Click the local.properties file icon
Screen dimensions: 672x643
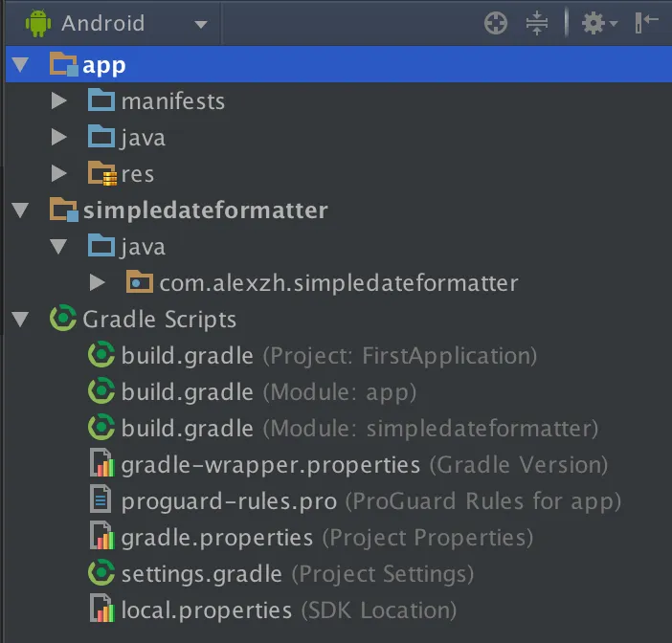(x=102, y=609)
